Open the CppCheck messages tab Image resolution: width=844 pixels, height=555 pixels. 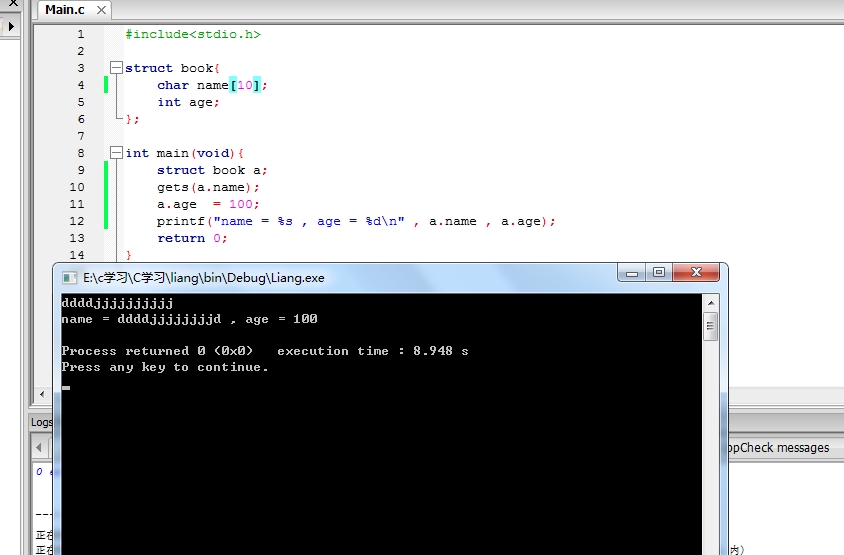click(x=778, y=447)
